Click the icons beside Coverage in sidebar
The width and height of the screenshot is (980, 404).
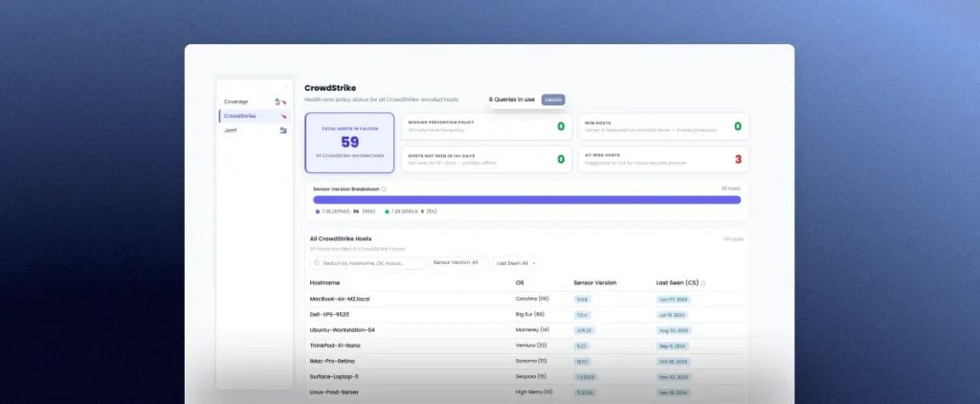280,101
